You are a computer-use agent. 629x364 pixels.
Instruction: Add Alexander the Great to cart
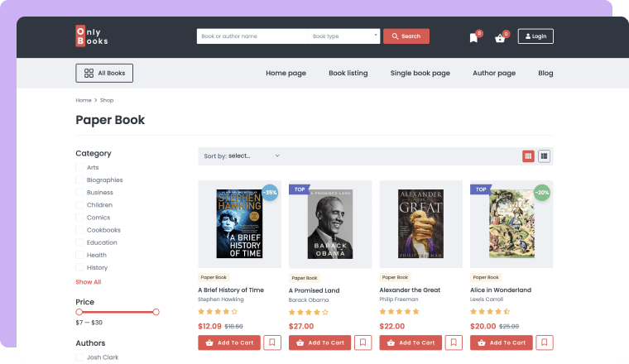tap(411, 342)
